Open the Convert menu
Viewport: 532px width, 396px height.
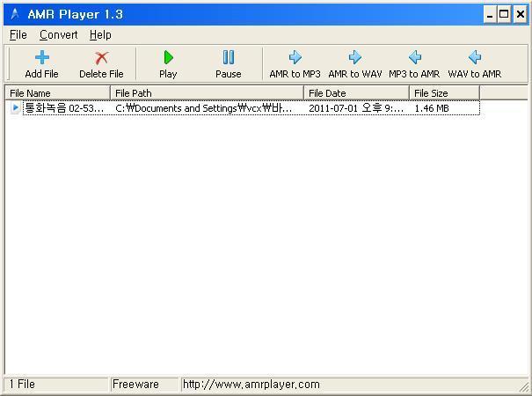pos(58,34)
